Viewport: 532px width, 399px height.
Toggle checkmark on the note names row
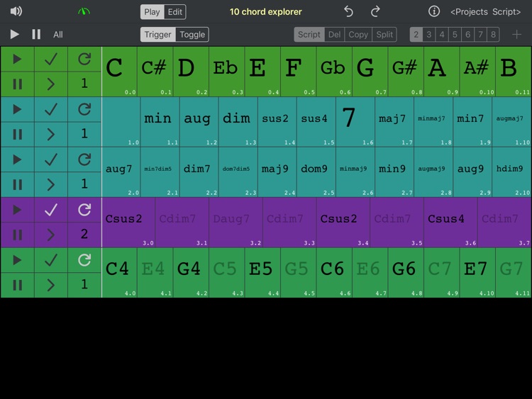click(51, 60)
